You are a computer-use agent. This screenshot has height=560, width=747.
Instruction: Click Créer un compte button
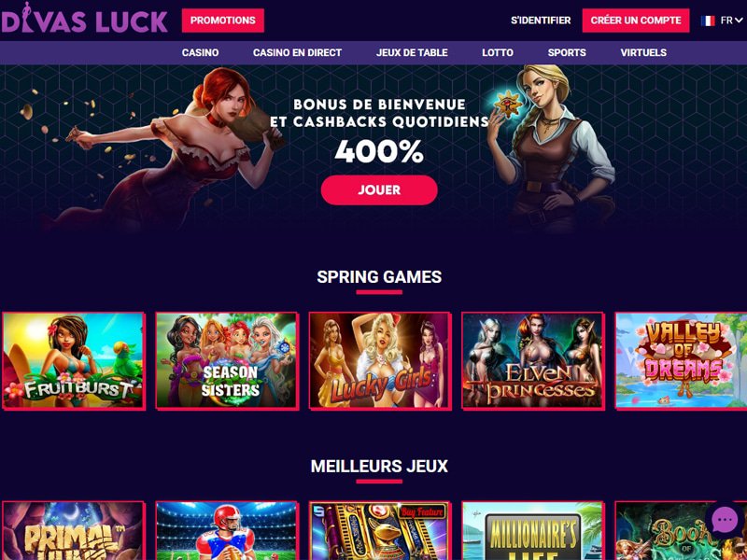[x=636, y=21]
